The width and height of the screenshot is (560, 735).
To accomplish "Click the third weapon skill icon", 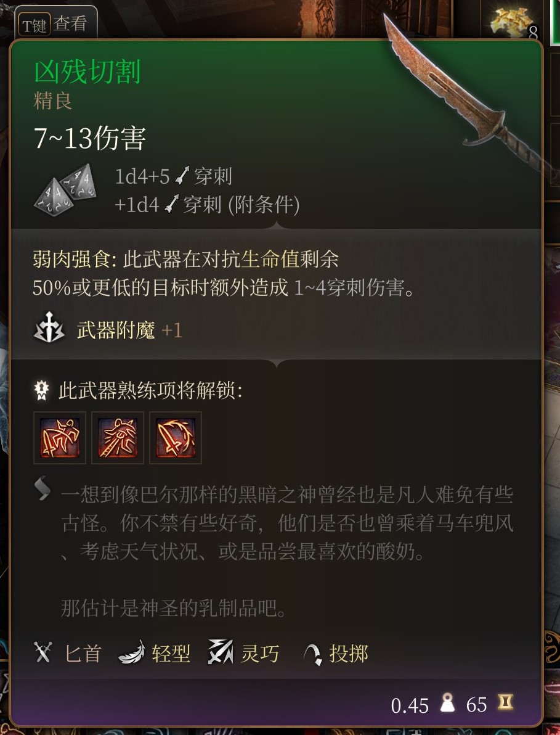I will [176, 438].
